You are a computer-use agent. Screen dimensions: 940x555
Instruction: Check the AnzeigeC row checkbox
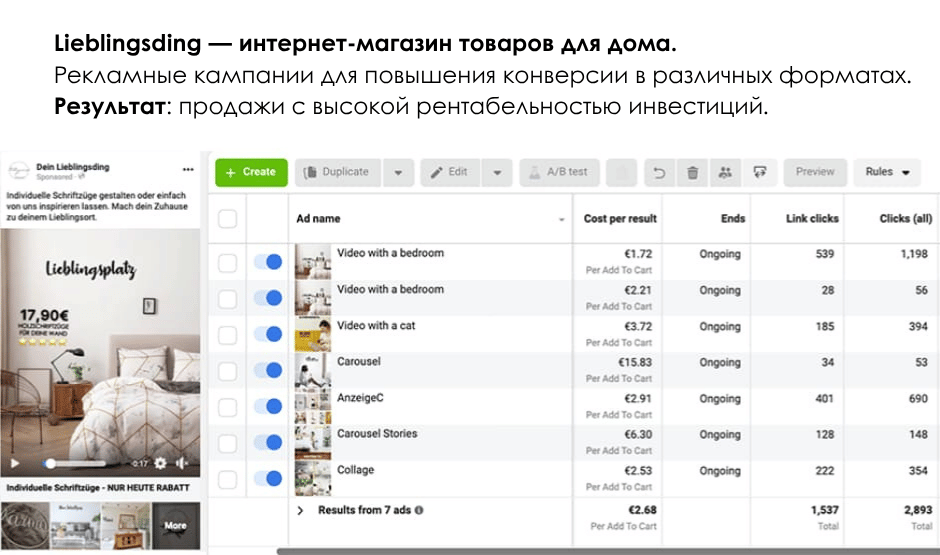coord(227,407)
